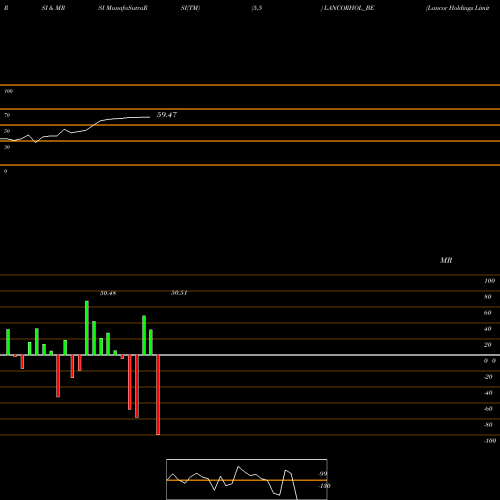Viewport: 500px width, 500px height.
Task: Select the longest red histogram bar reaching -100
Action: tap(158, 395)
